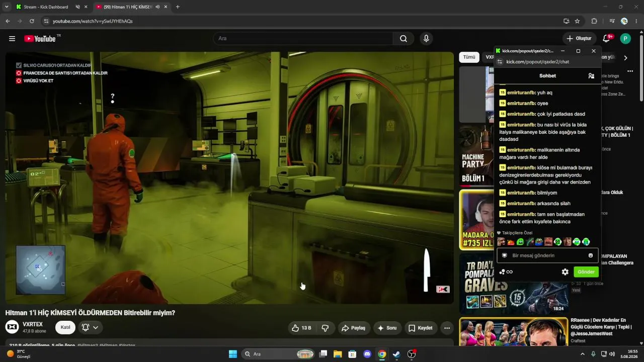Open a new browser tab
Viewport: 644px width, 362px height.
(178, 7)
